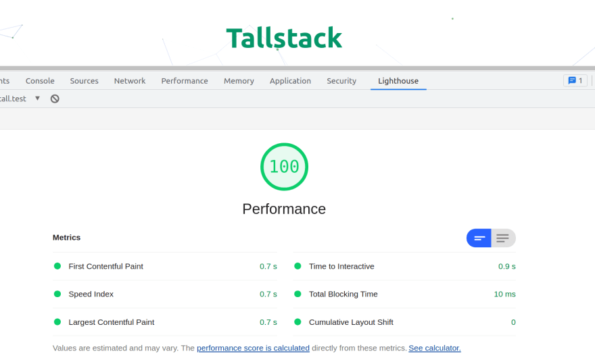This screenshot has height=364, width=595.
Task: Click the clear-all (no entry) icon
Action: (55, 99)
